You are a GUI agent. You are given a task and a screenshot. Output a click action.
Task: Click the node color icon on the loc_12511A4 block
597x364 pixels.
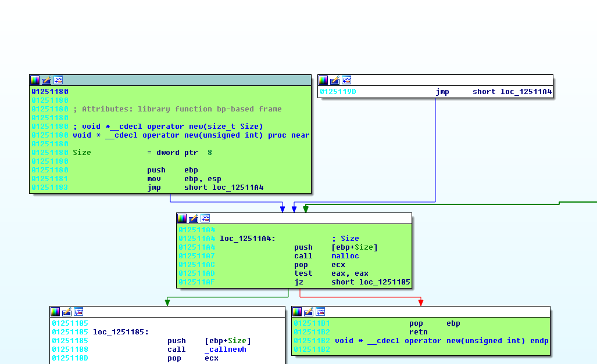click(182, 218)
